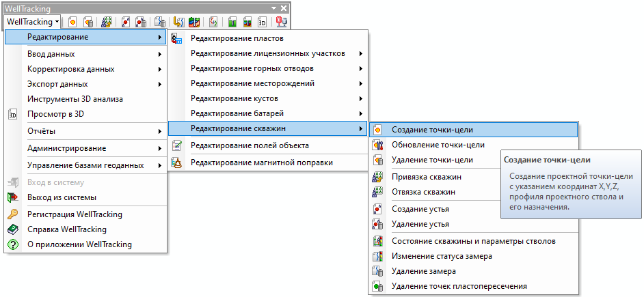Viewport: 644px width, 297px height.
Task: Close the WellTracking toolbar panel
Action: (284, 8)
